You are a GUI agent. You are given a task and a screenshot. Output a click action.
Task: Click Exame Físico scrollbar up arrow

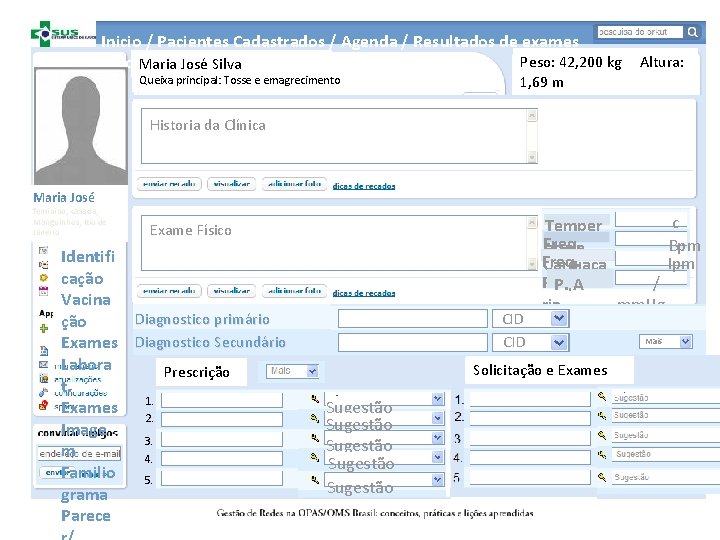(532, 222)
